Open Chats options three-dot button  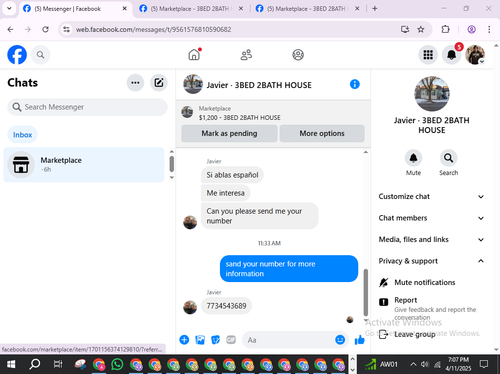pos(135,83)
